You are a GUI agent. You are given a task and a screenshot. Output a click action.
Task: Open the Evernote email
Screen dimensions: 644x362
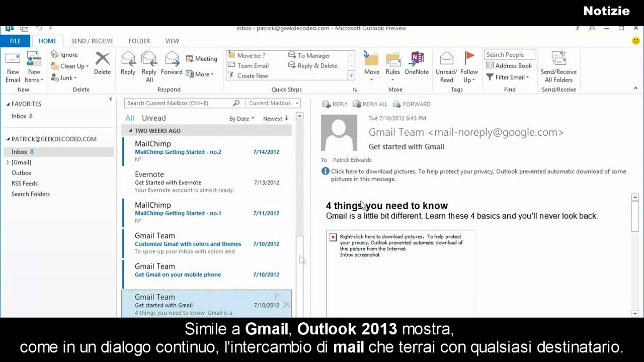(207, 182)
